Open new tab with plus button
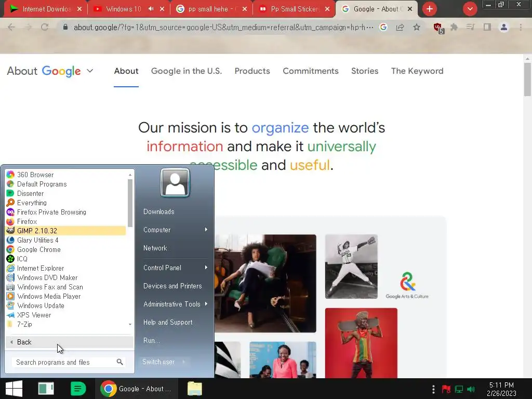This screenshot has width=532, height=399. click(x=430, y=9)
